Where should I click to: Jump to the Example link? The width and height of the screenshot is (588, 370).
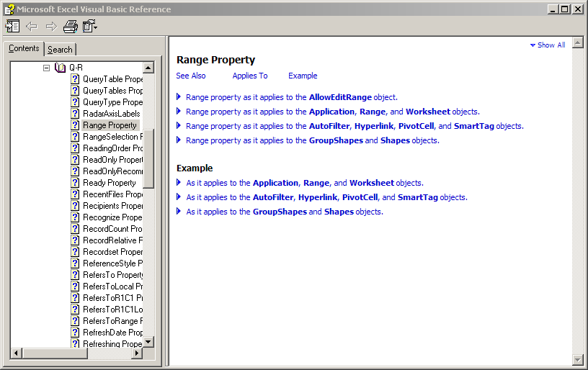(303, 76)
